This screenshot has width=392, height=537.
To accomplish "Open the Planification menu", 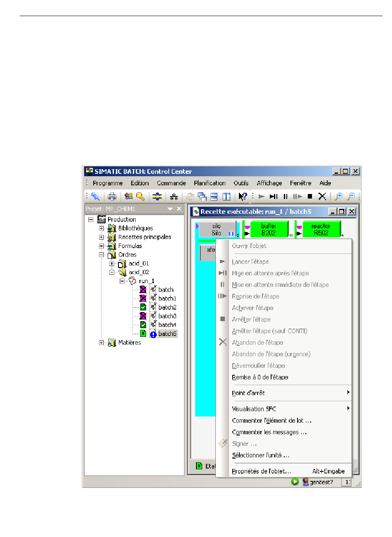I will (x=210, y=183).
